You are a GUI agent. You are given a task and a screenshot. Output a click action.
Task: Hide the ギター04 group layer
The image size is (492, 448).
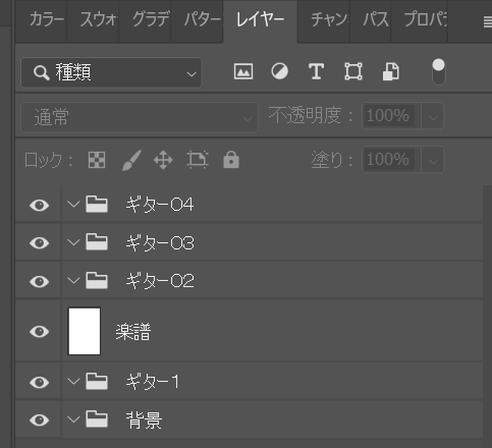pyautogui.click(x=39, y=205)
